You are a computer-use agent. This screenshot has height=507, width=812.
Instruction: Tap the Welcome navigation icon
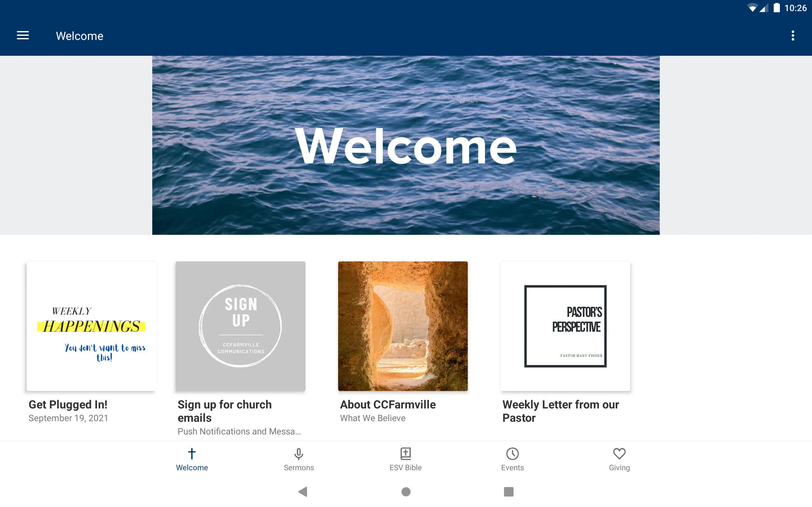coord(192,459)
